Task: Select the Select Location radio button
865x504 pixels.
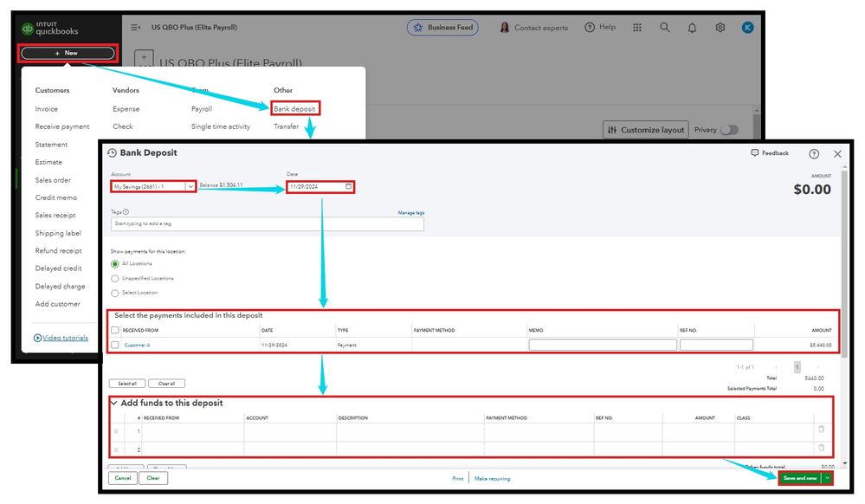Action: [115, 293]
